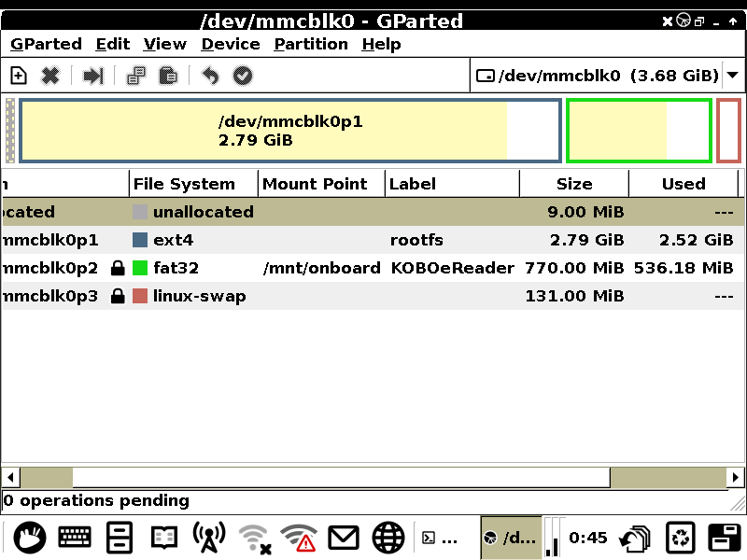Sort by File System column header

click(193, 184)
